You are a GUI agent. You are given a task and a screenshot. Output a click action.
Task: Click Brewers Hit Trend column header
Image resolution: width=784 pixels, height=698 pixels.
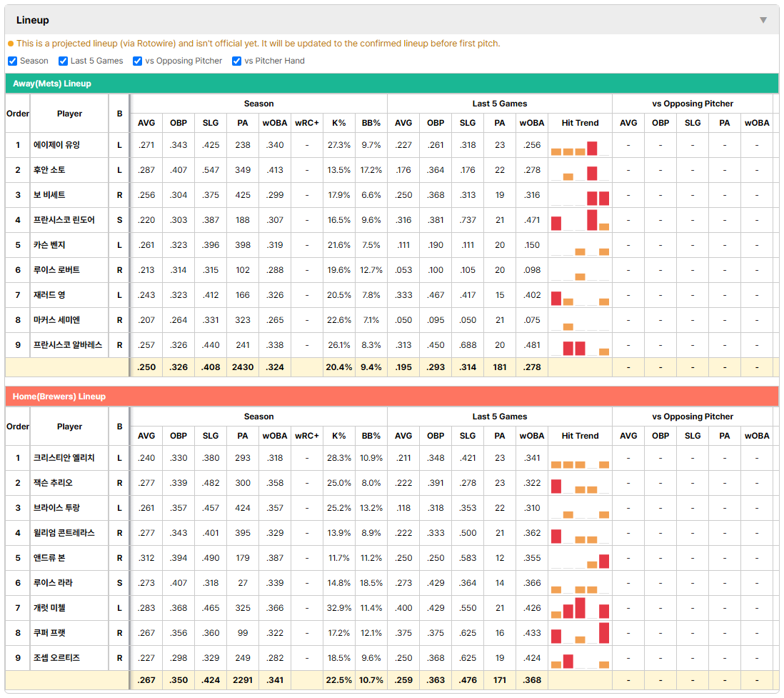tap(580, 436)
